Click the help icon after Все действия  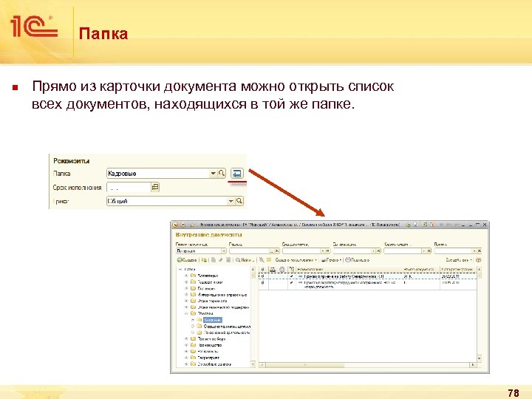click(x=479, y=260)
